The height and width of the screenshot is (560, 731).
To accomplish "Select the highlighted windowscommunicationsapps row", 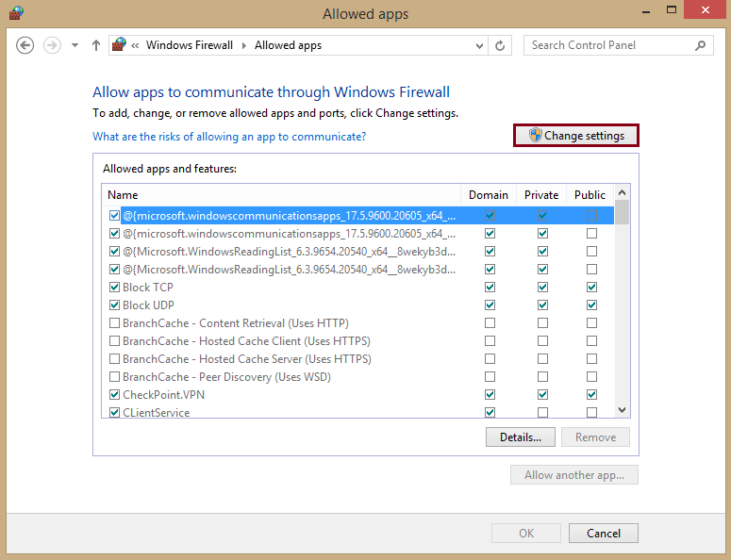I will tap(358, 215).
